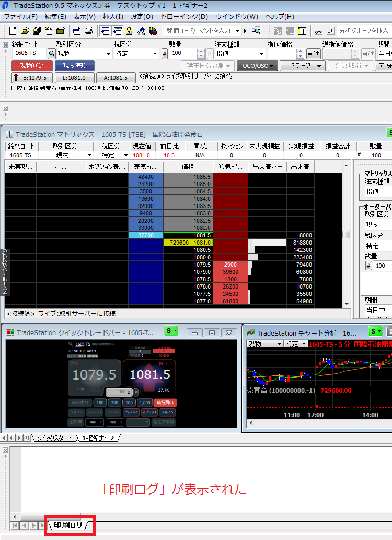
Task: Click the run command arrow icon
Action: (245, 31)
